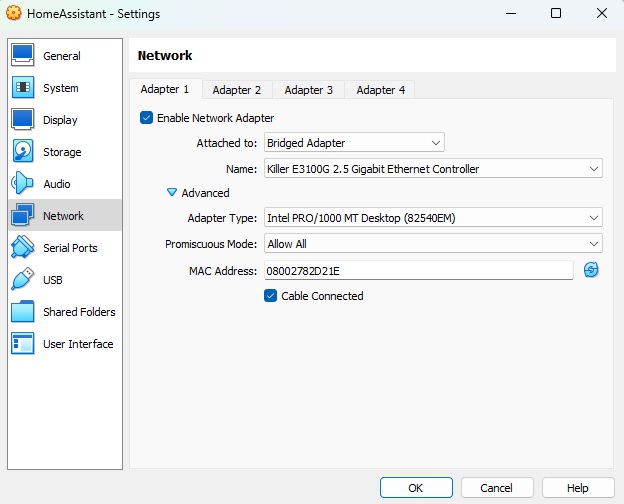Open the Promiscuous Mode dropdown
This screenshot has height=504, width=624.
pos(433,244)
